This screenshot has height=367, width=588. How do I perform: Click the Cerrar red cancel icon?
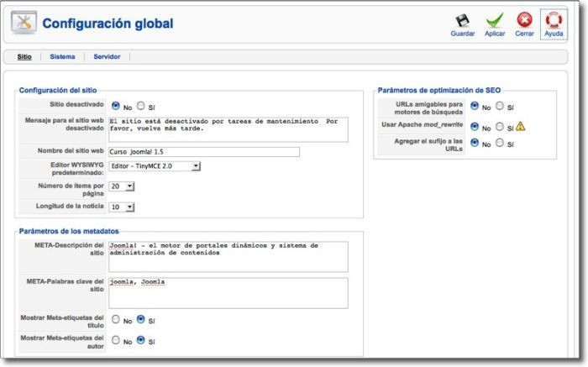[x=524, y=19]
